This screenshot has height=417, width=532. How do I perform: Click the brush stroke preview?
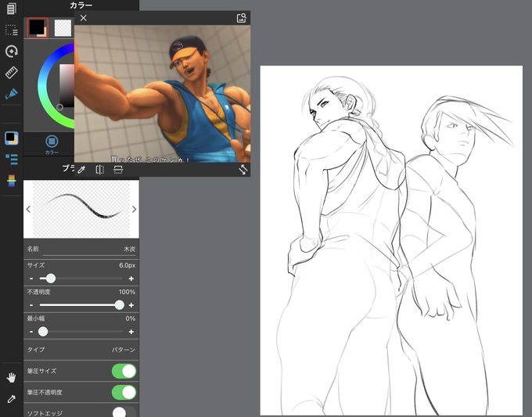pos(81,209)
